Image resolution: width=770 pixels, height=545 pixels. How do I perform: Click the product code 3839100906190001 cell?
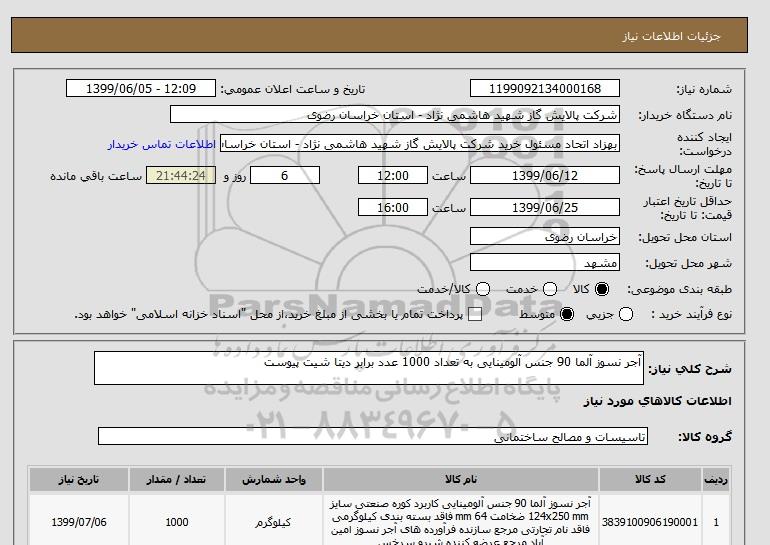pyautogui.click(x=650, y=522)
